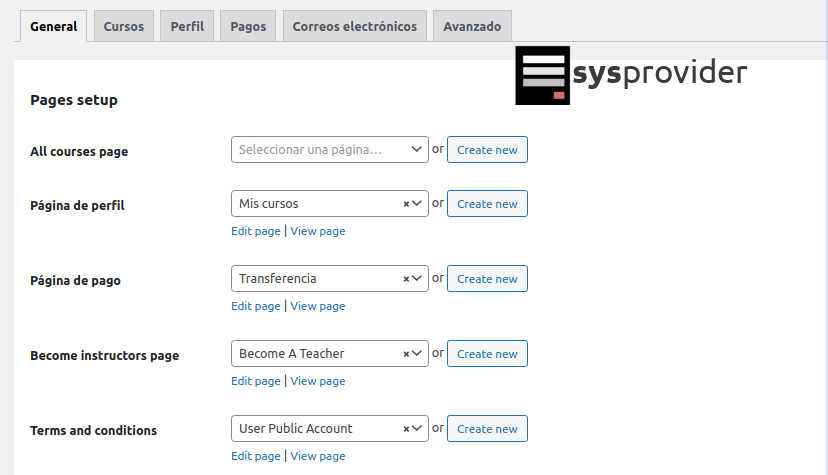
Task: Remove User Public Account selection x
Action: click(406, 429)
